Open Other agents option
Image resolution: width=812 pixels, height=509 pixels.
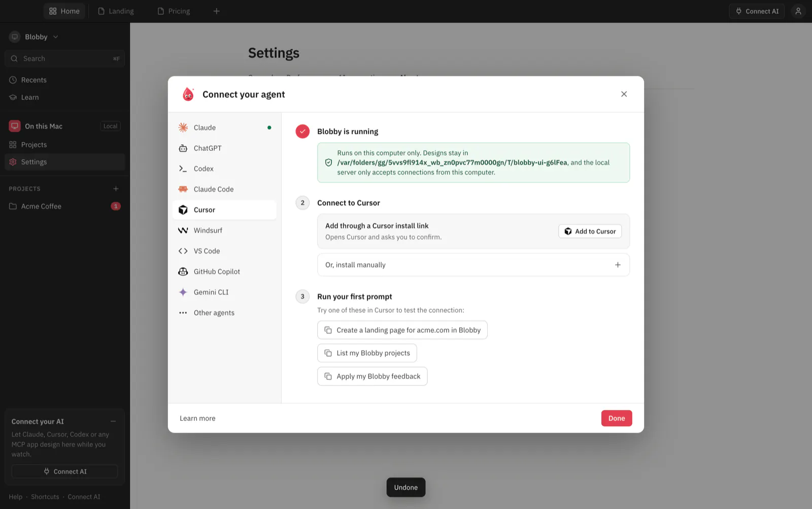click(x=224, y=313)
